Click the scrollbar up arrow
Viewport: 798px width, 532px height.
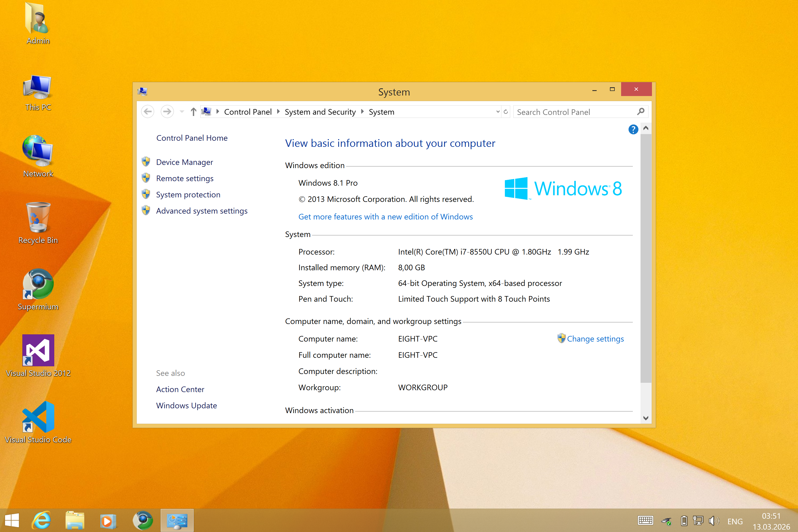click(646, 128)
